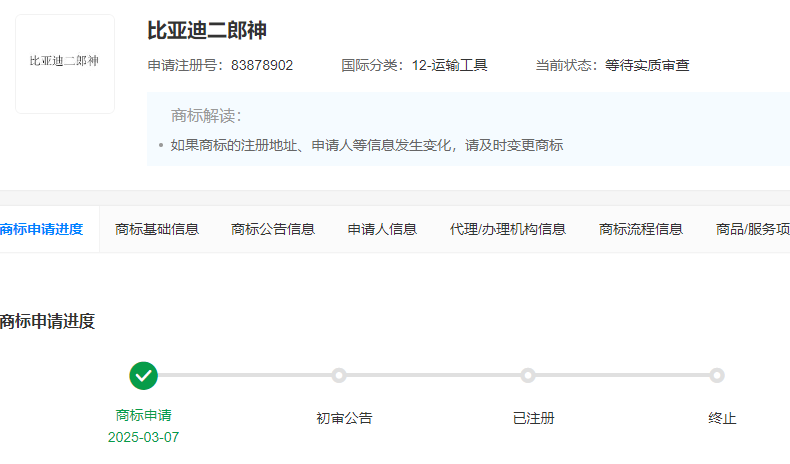Click the tip text about 请及时变更商标

coord(367,146)
